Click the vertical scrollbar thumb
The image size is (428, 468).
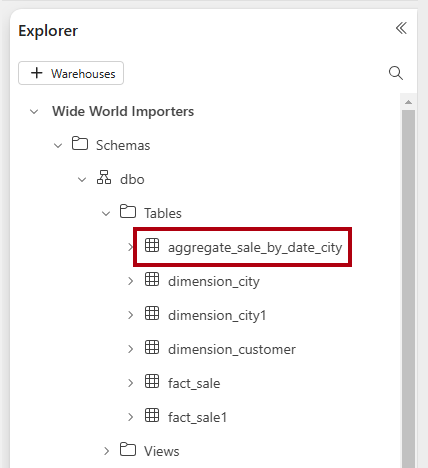pos(408,289)
